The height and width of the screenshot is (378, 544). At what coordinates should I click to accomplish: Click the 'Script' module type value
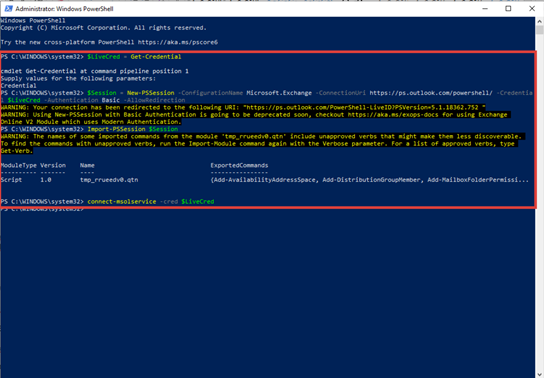(11, 180)
